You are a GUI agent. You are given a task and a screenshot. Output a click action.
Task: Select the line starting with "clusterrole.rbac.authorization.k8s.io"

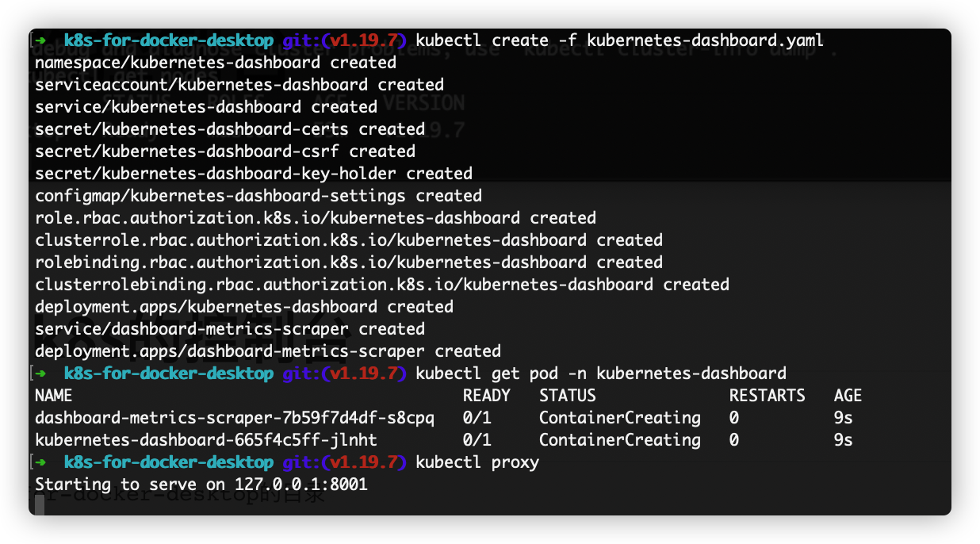[x=348, y=239]
